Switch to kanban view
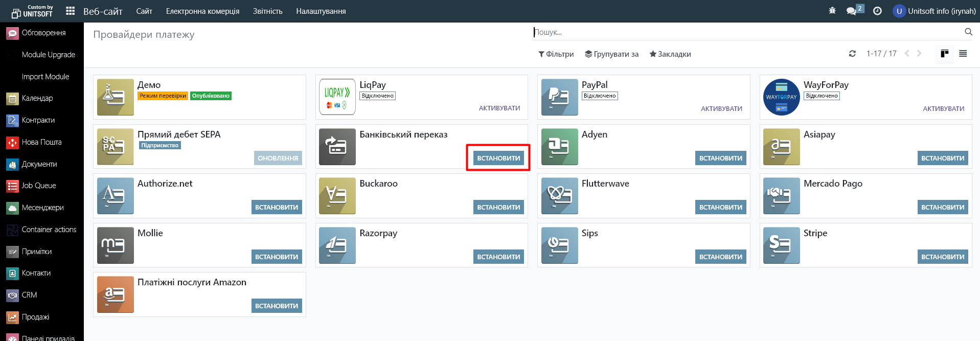 944,54
